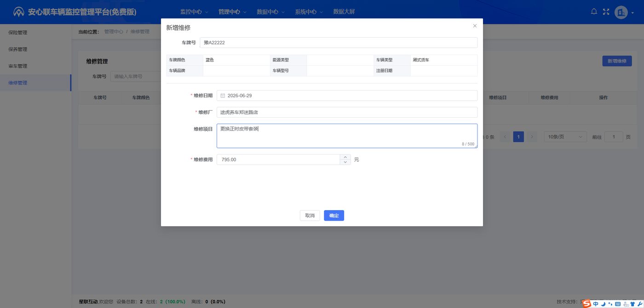Click 维修管理 breadcrumb item
The width and height of the screenshot is (644, 308).
[140, 32]
